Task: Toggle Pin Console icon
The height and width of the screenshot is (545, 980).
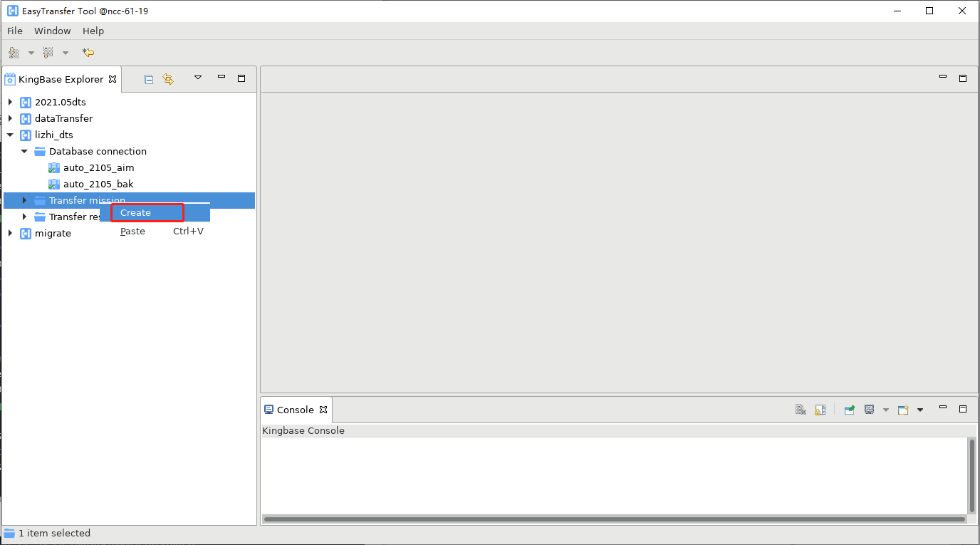Action: coord(850,410)
